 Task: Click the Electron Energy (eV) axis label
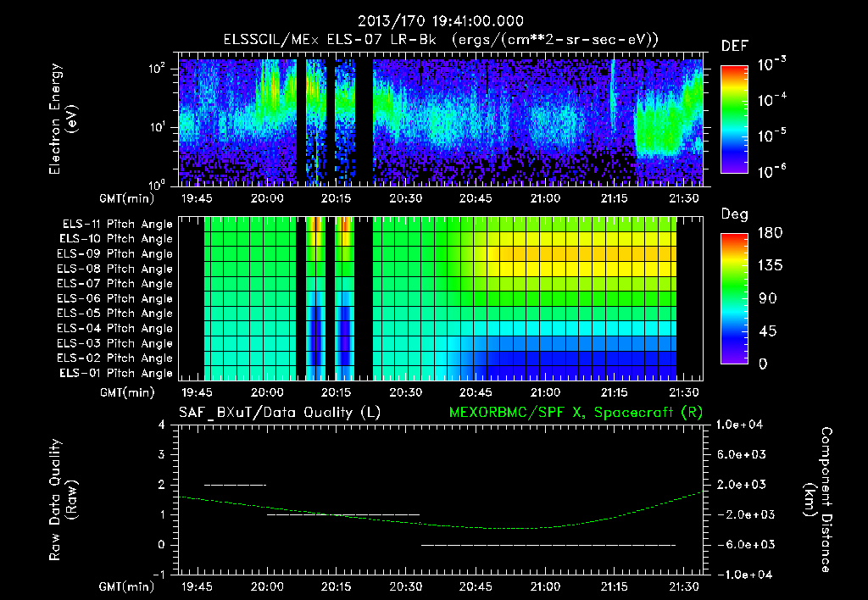63,119
